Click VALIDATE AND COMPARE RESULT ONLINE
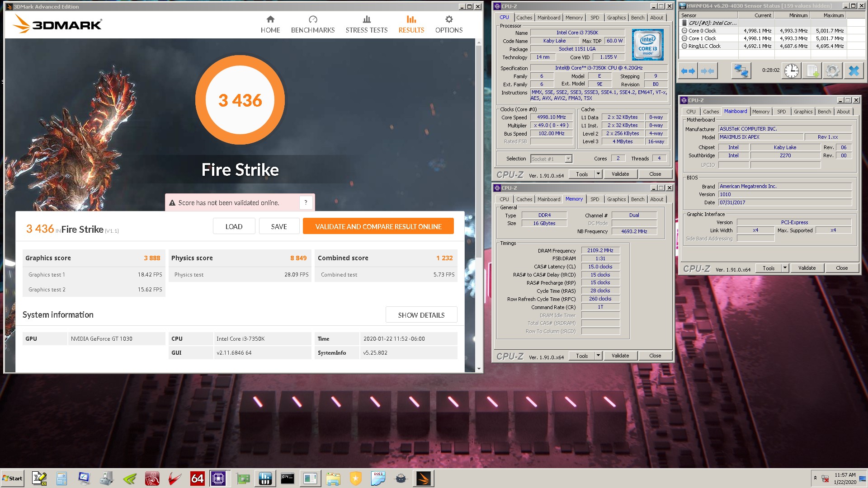Viewport: 868px width, 488px height. 378,226
